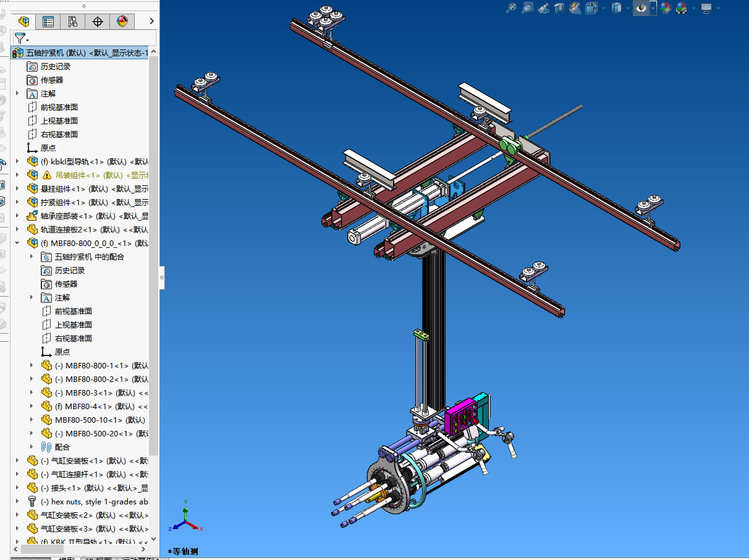The height and width of the screenshot is (560, 749).
Task: Open the DimXpertManager crosshair tab
Action: (x=98, y=22)
